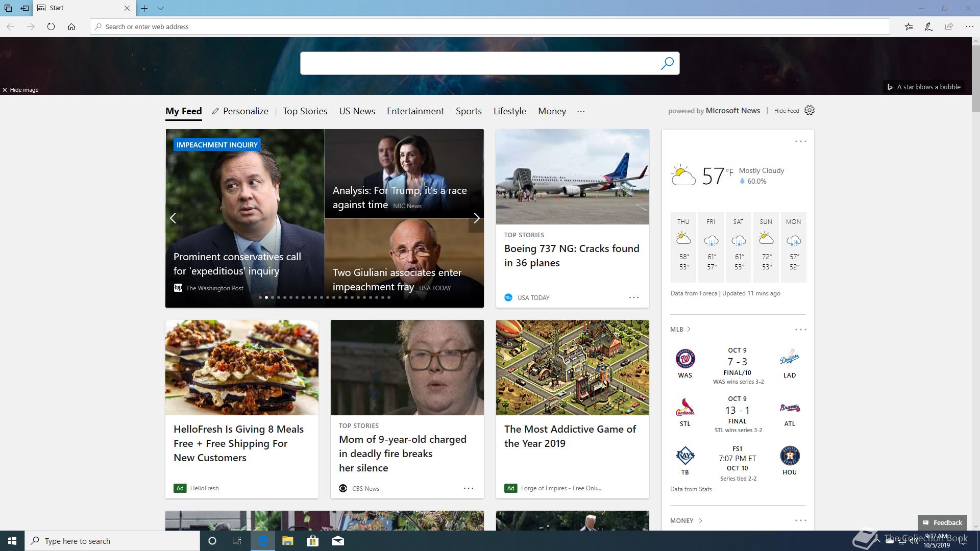The width and height of the screenshot is (980, 551).
Task: Click set these tabs aside icon
Action: click(24, 8)
